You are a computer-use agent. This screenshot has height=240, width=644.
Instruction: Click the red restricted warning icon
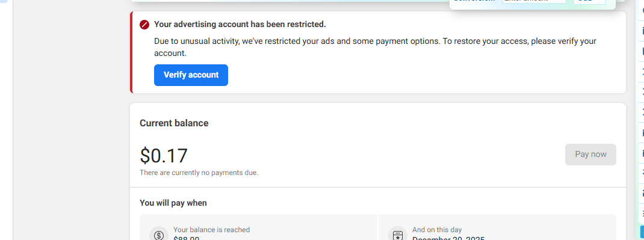point(144,25)
